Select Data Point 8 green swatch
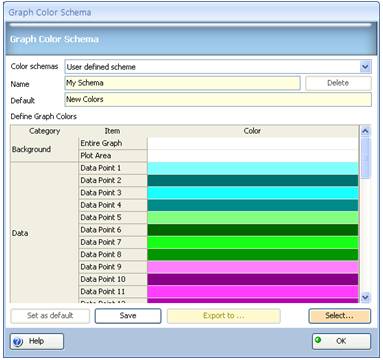Image resolution: width=383 pixels, height=360 pixels. [x=253, y=254]
